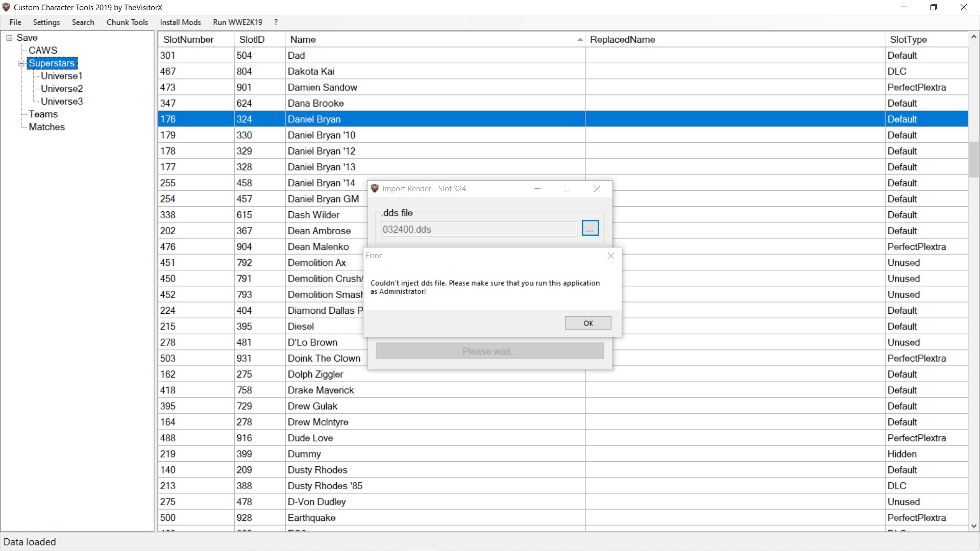Select the Drew McIntyre row
The height and width of the screenshot is (551, 980).
coord(563,422)
